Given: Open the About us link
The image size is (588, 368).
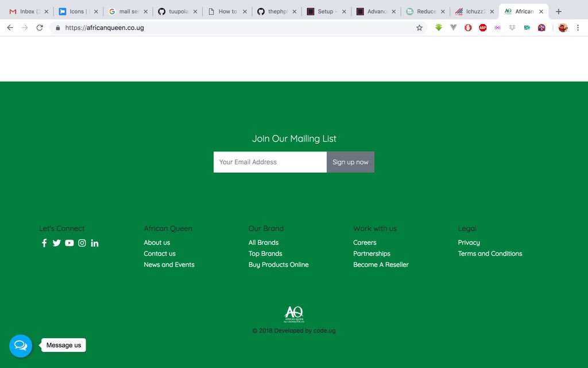Looking at the screenshot, I should coord(157,243).
